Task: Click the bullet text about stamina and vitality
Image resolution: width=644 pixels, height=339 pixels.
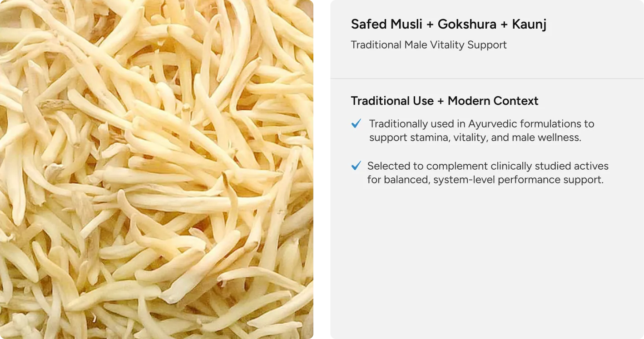Action: pos(482,130)
